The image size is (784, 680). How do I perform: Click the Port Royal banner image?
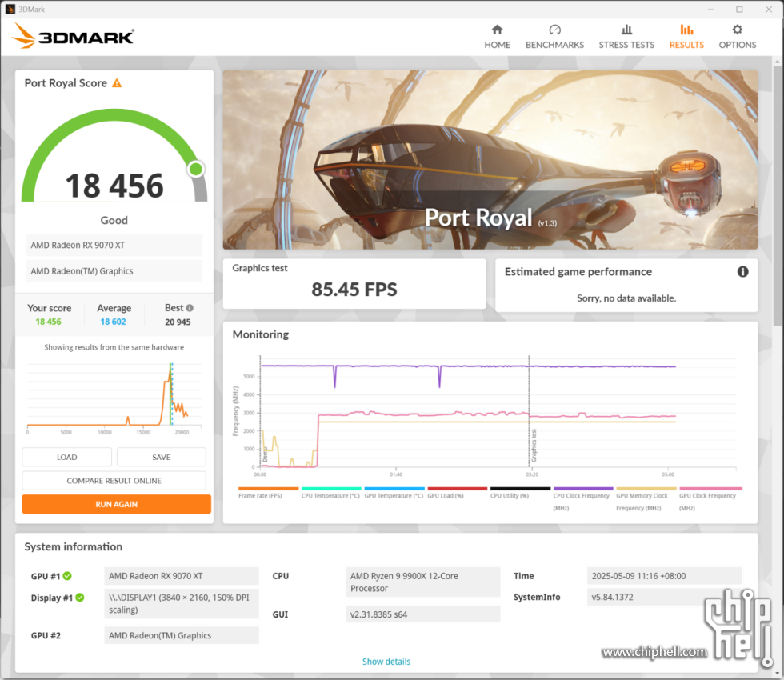[x=490, y=159]
